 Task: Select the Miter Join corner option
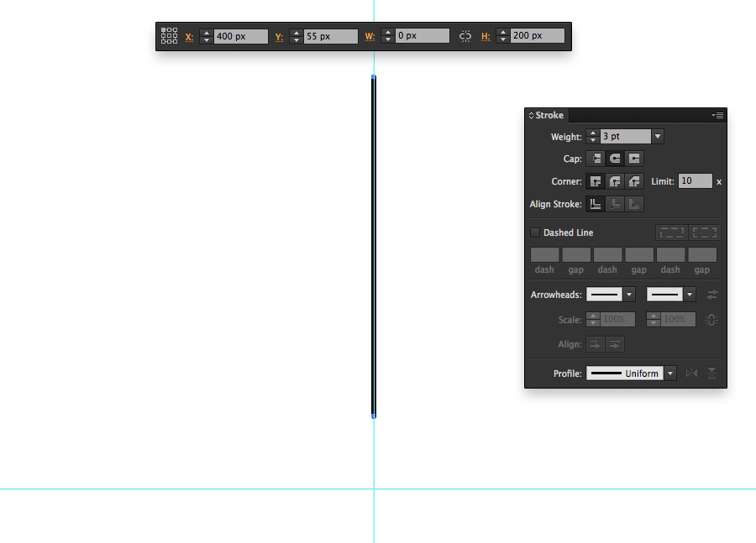click(x=595, y=180)
